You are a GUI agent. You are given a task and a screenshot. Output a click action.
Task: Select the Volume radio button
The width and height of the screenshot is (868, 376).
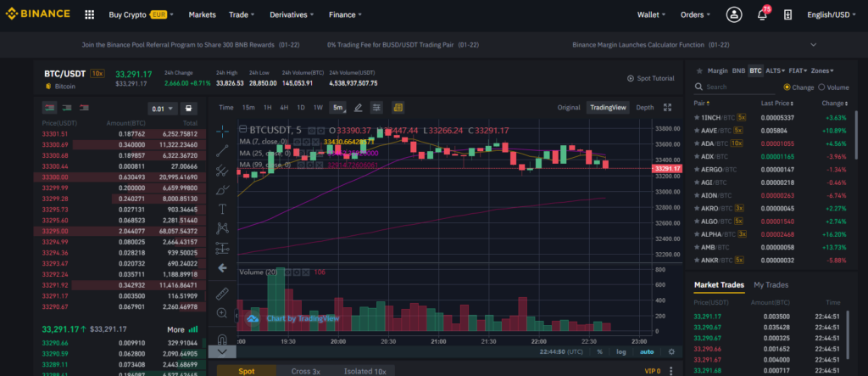click(x=821, y=87)
